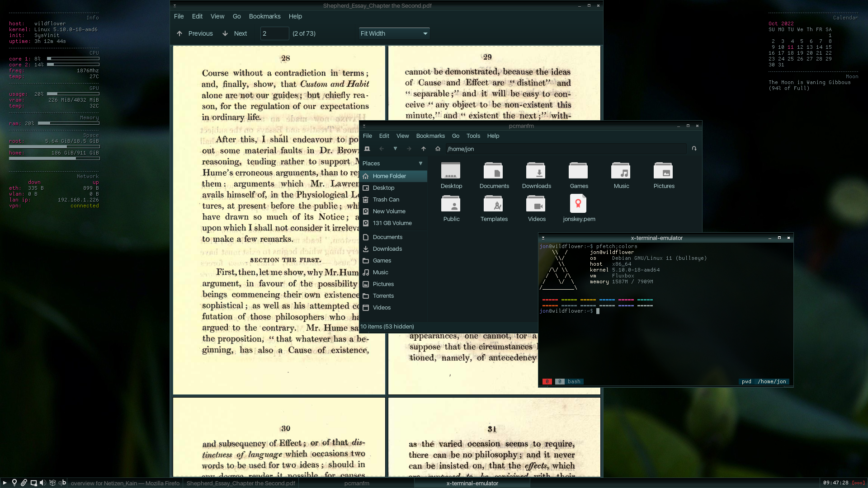The height and width of the screenshot is (488, 868).
Task: Collapse the Places panel header
Action: [x=420, y=163]
